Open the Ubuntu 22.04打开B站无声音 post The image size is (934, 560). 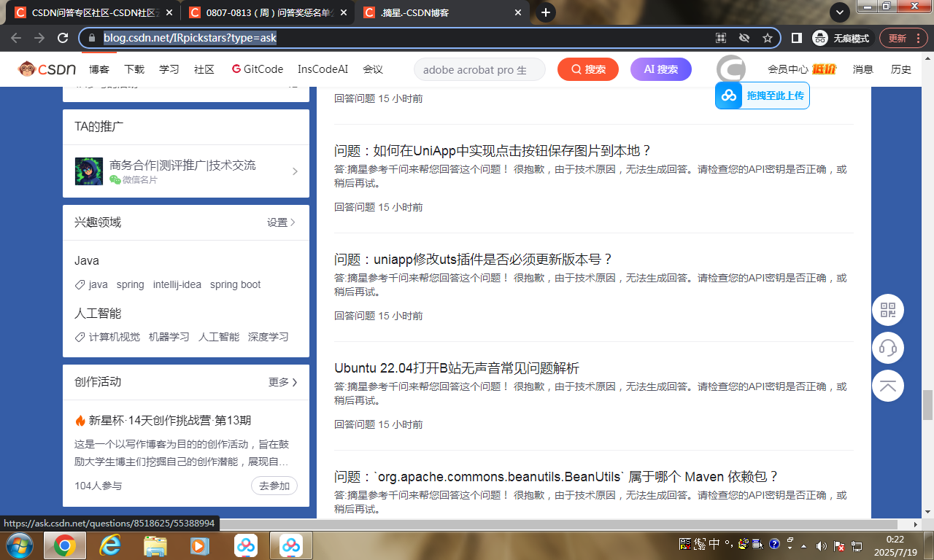tap(457, 368)
